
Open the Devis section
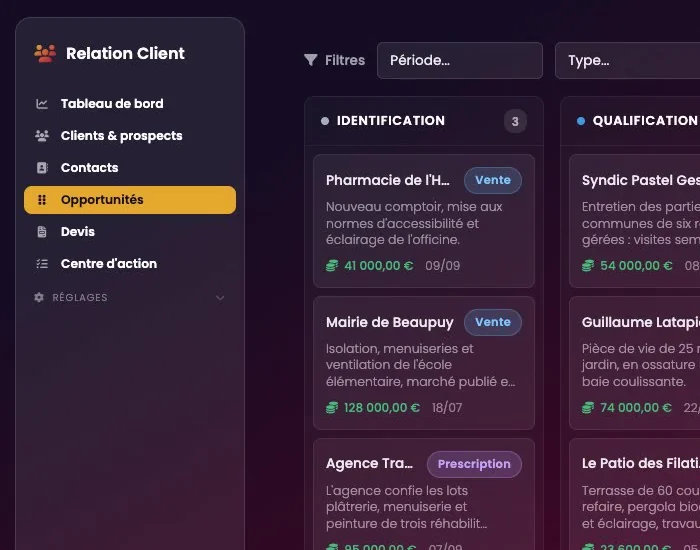coord(130,232)
